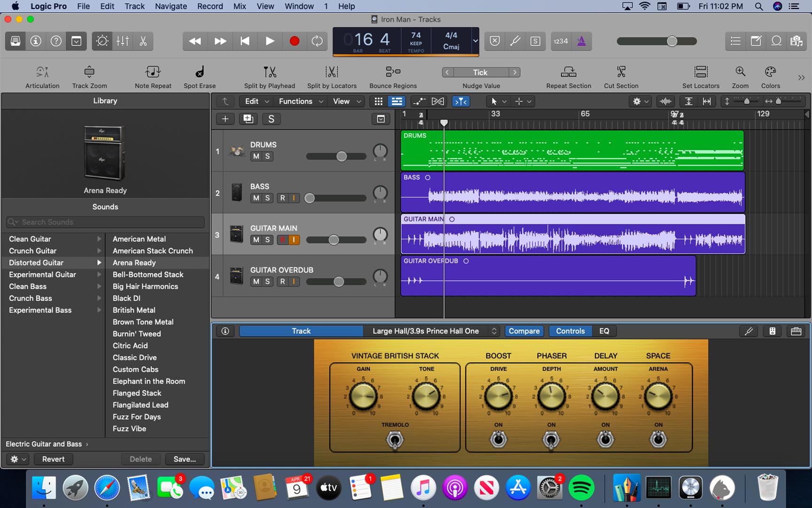The height and width of the screenshot is (508, 812).
Task: Click Split by Locators
Action: click(x=332, y=77)
